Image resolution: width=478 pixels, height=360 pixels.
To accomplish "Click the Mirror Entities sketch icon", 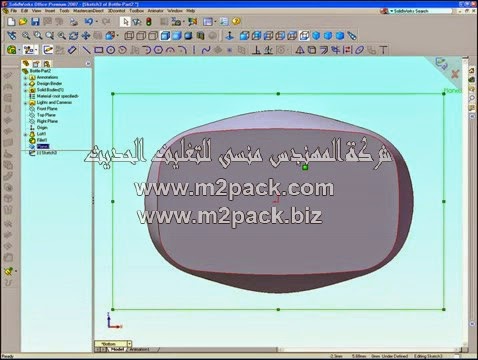I will [300, 50].
